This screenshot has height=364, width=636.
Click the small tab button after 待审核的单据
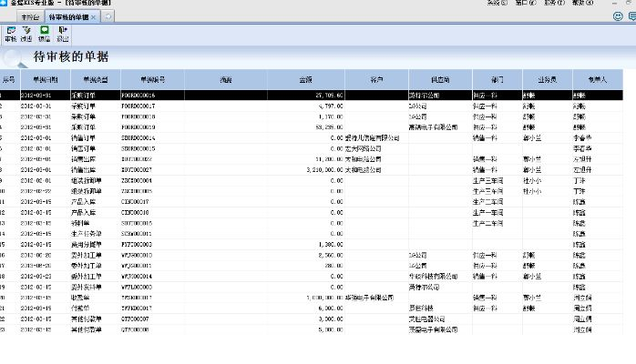coord(108,16)
